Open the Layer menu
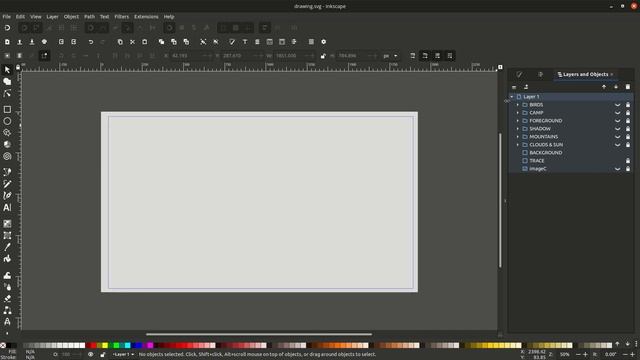Screen dimensions: 640x360 click(52, 17)
